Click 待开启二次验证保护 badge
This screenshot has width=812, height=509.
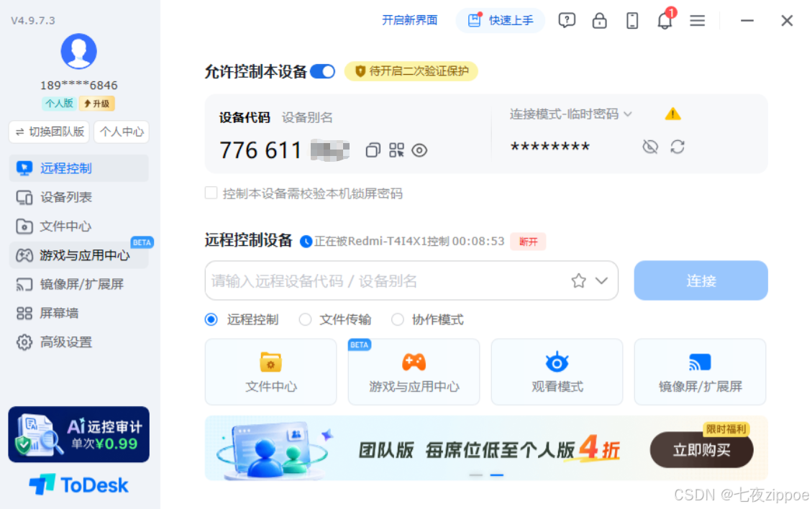(x=411, y=71)
